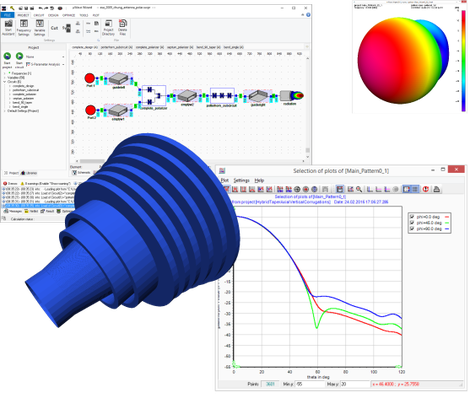
Task: Click the wrench icon in title bar
Action: pyautogui.click(x=12, y=8)
